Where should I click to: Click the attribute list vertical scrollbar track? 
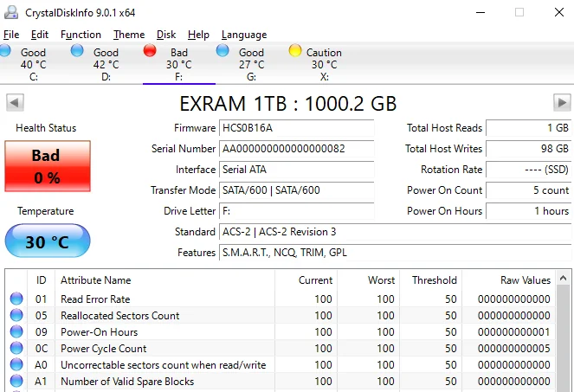tap(564, 339)
